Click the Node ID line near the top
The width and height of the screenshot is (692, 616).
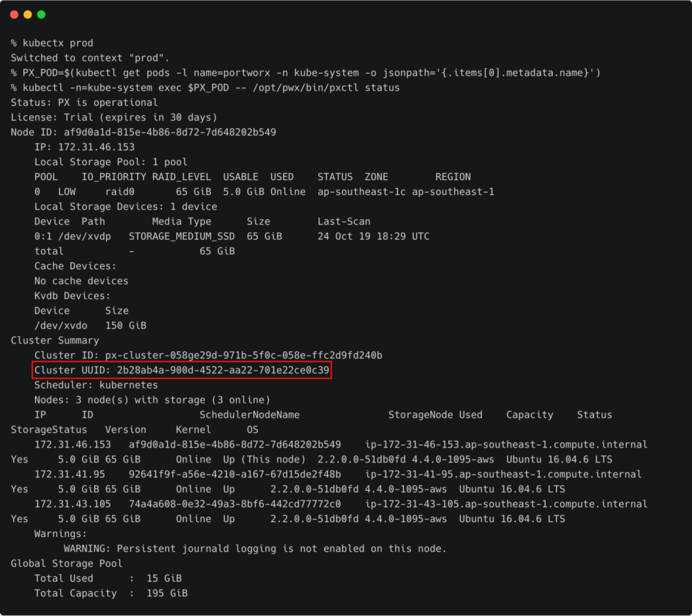[x=143, y=133]
